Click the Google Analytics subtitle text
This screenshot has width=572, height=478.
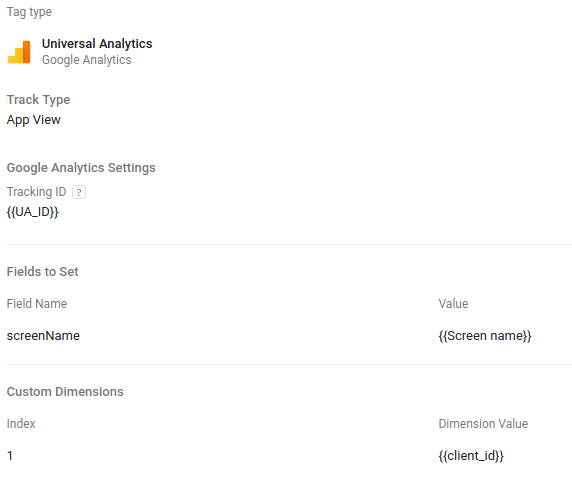[86, 60]
